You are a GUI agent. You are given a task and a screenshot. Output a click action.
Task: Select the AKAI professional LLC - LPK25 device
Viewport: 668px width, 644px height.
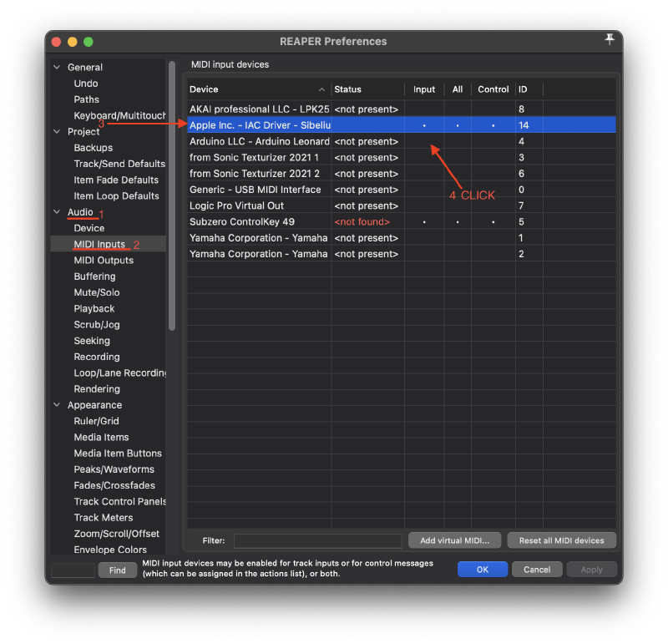coord(259,109)
